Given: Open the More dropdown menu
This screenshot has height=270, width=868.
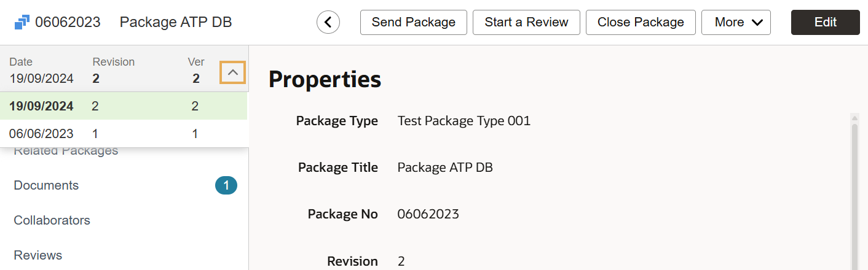Looking at the screenshot, I should (x=735, y=23).
